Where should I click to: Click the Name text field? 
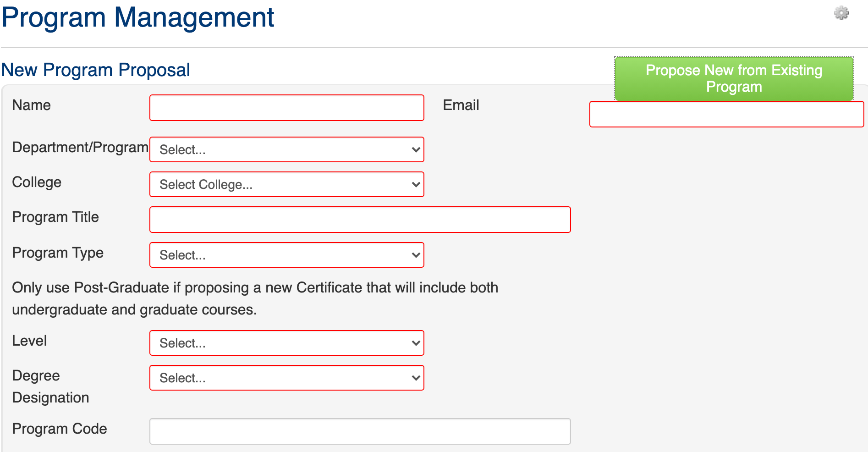286,108
